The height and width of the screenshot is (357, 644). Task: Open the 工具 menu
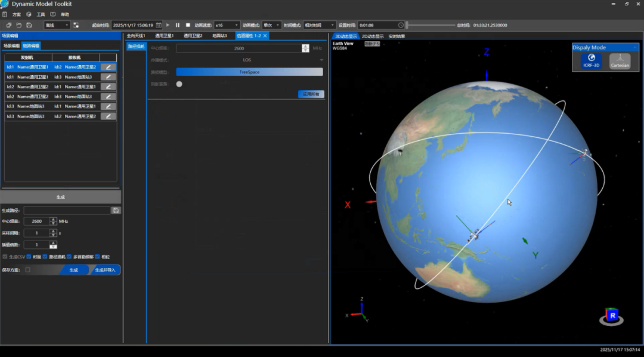click(x=41, y=14)
